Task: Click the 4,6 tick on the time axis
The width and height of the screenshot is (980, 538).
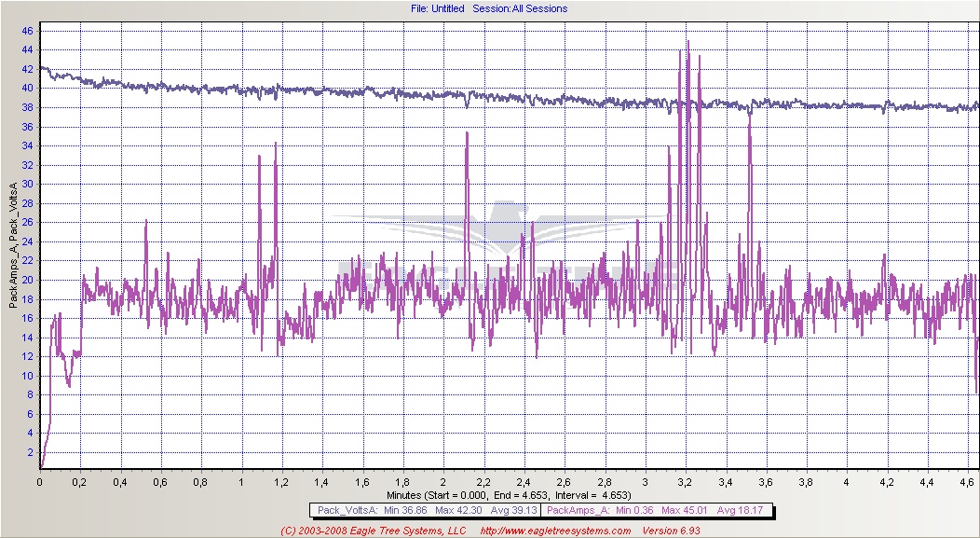Action: click(966, 483)
